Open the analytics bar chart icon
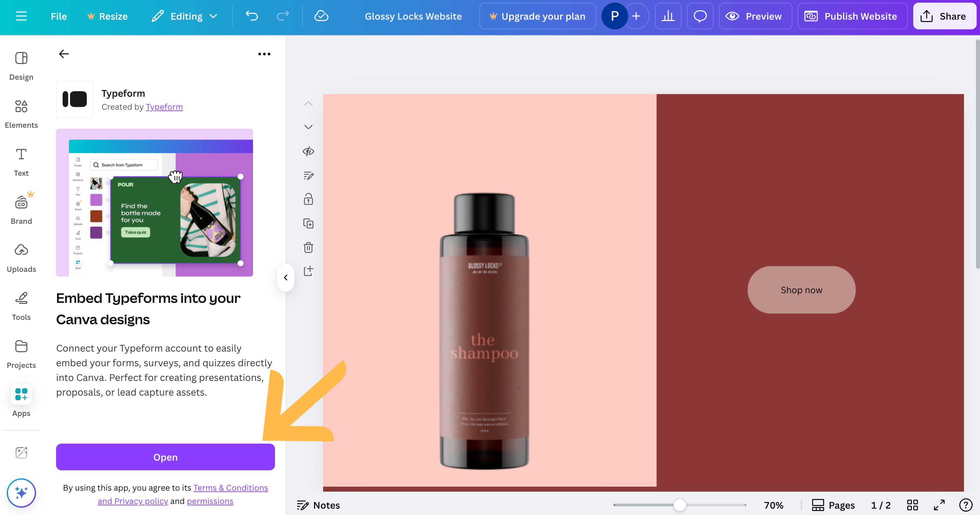This screenshot has height=515, width=980. [668, 16]
